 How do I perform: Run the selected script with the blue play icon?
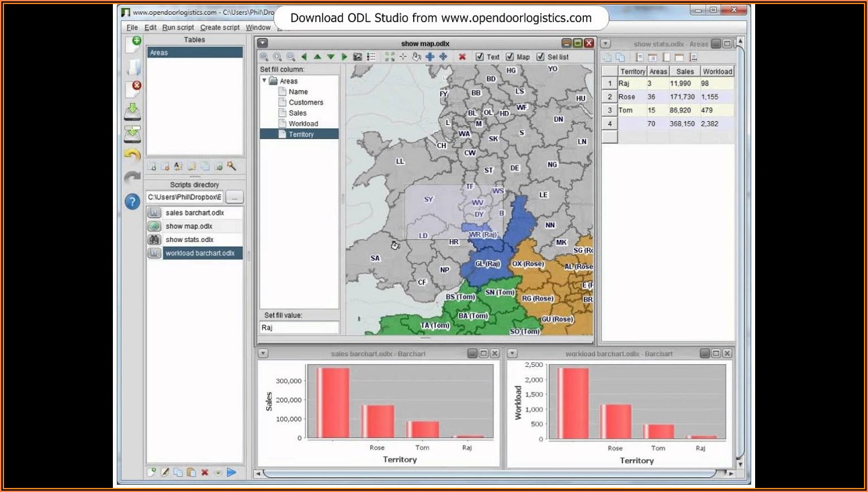[x=231, y=473]
